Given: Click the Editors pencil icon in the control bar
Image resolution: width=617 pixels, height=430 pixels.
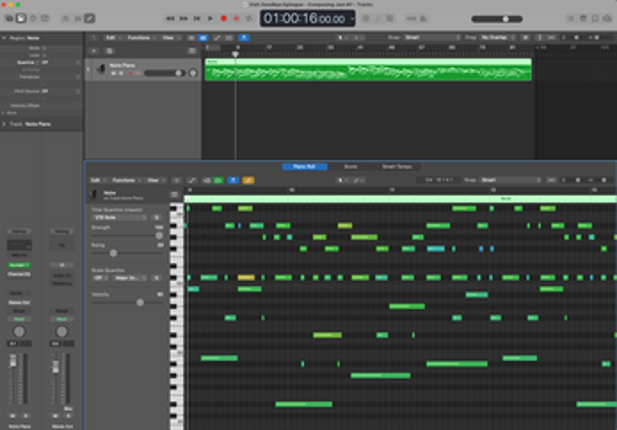Looking at the screenshot, I should click(x=90, y=18).
